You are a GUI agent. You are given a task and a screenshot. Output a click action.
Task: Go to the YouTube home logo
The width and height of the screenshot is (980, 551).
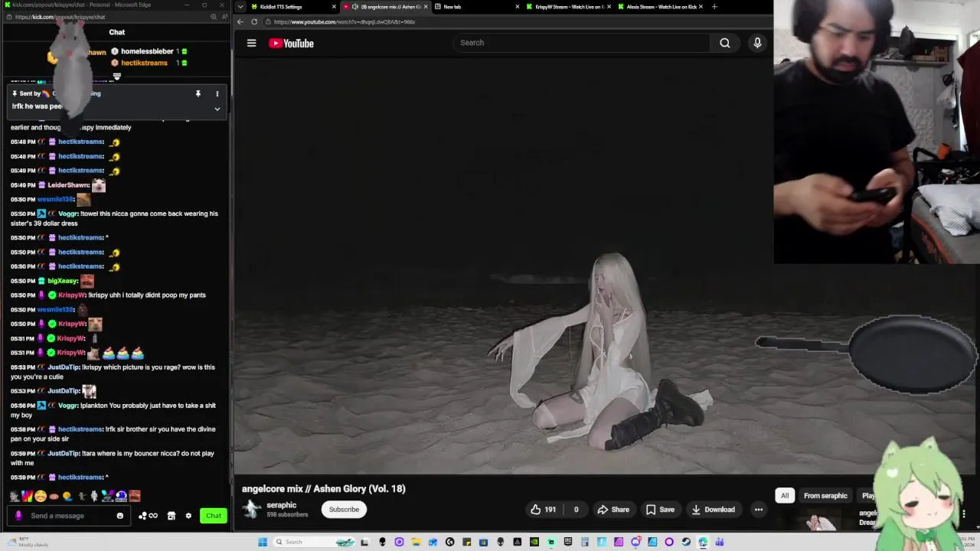coord(291,43)
